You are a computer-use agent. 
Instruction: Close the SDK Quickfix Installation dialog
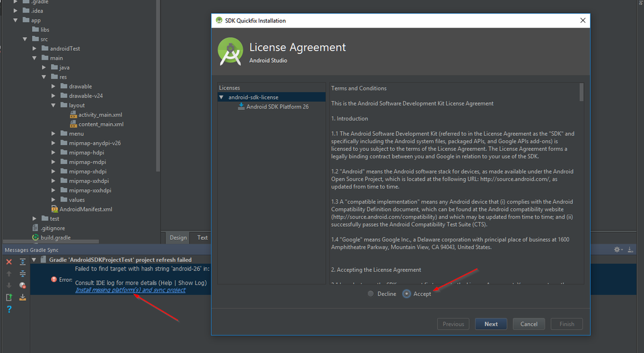click(582, 20)
